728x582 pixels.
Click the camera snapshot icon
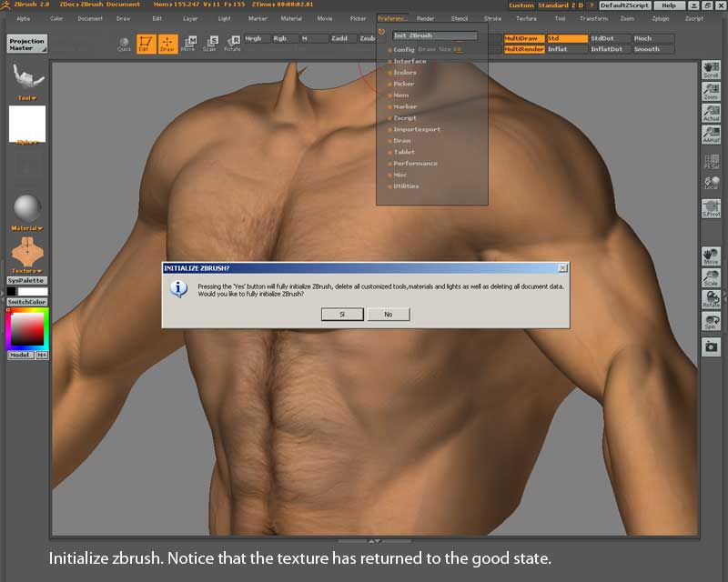pyautogui.click(x=711, y=346)
